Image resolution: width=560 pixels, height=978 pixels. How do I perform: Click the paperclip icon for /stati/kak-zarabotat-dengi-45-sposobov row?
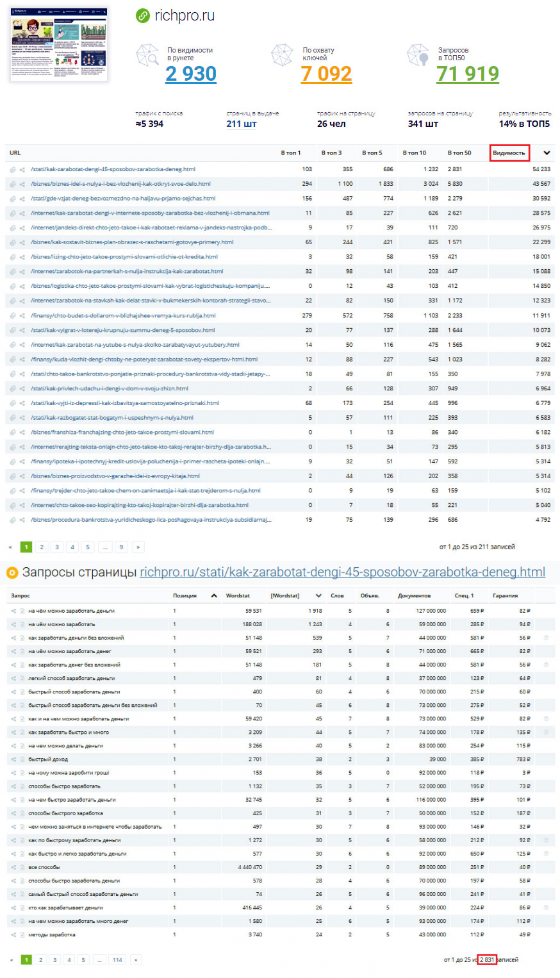click(x=13, y=169)
